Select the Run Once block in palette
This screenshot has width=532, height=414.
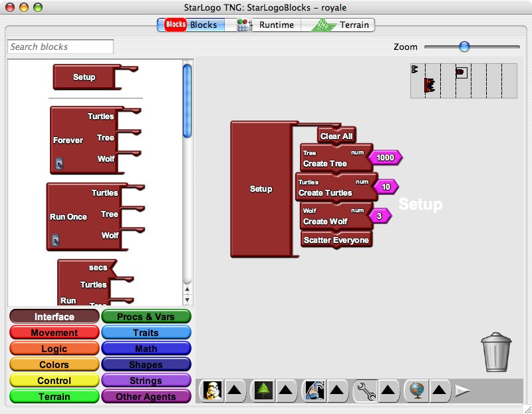[x=84, y=217]
